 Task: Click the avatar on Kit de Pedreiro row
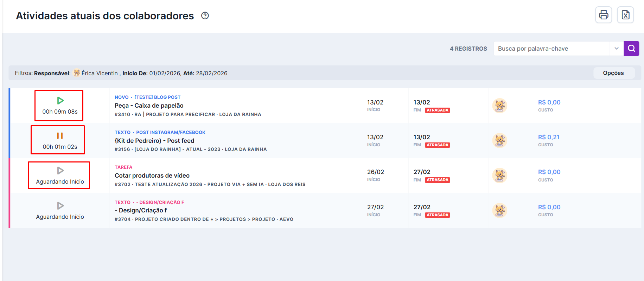499,140
